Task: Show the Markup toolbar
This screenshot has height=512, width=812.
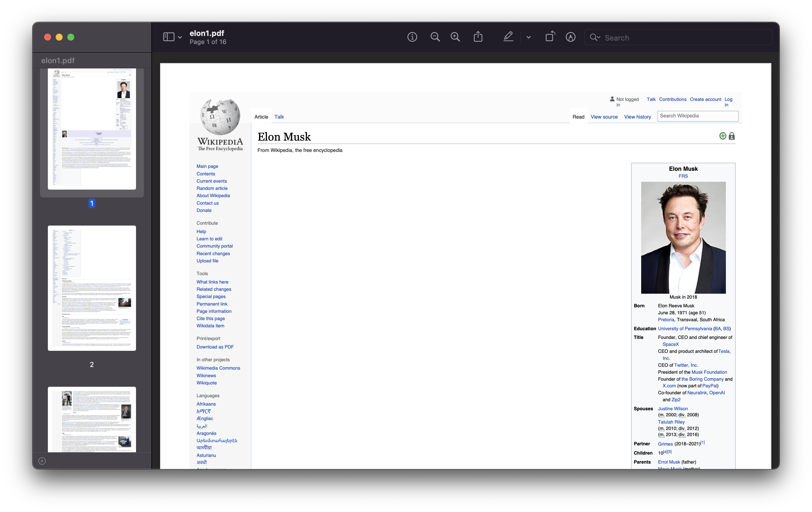Action: 570,37
